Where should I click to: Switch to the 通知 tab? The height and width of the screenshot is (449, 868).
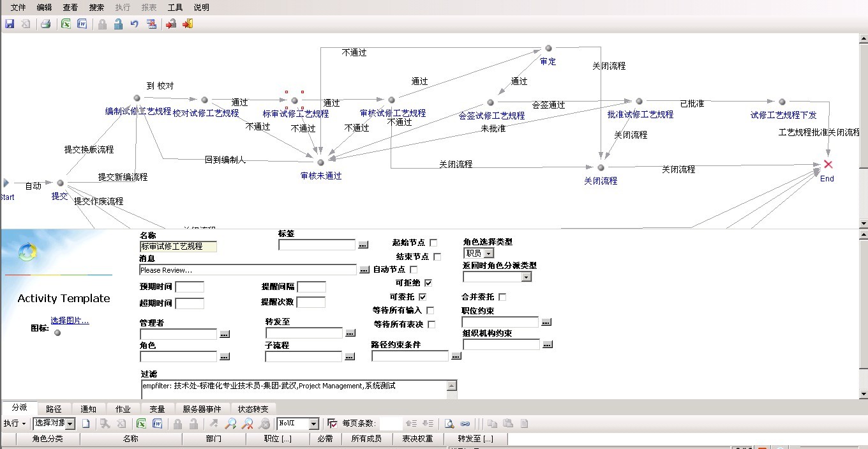coord(89,409)
